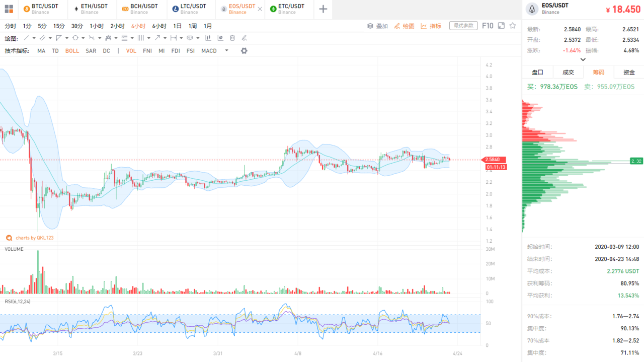Toggle FNI sub-indicator

click(x=147, y=51)
